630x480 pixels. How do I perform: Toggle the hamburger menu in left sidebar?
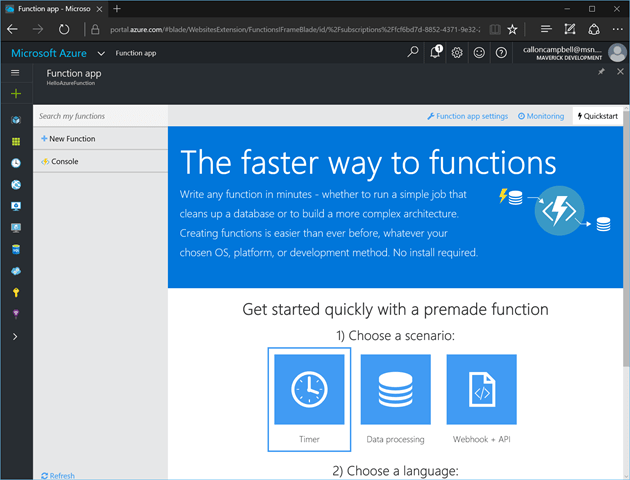pos(15,73)
